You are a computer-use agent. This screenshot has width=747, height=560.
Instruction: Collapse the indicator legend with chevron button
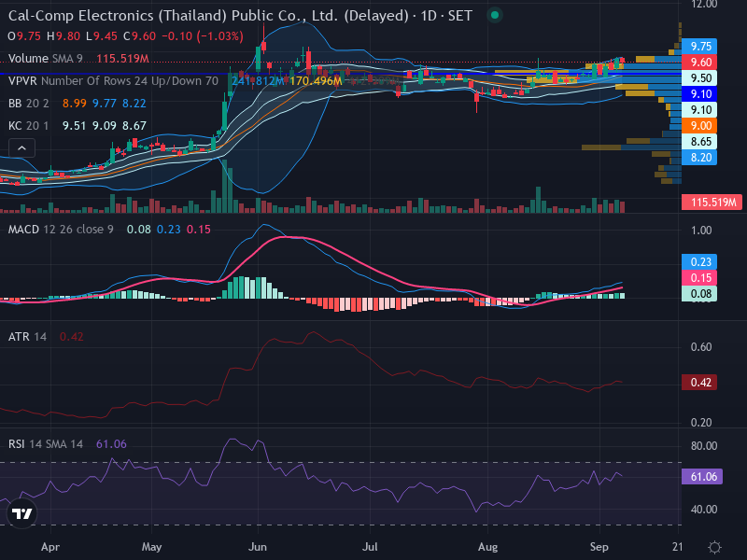[21, 148]
